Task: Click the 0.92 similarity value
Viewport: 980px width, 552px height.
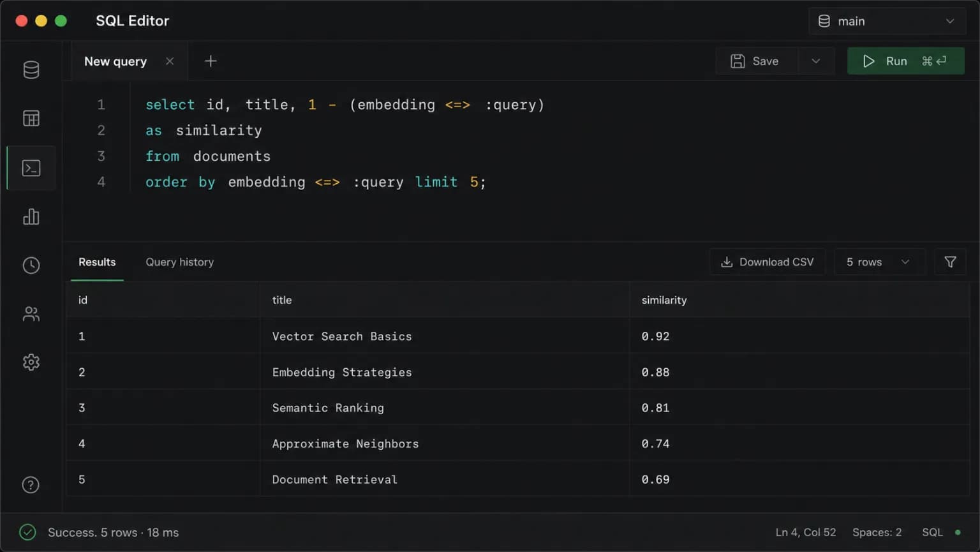Action: 655,336
